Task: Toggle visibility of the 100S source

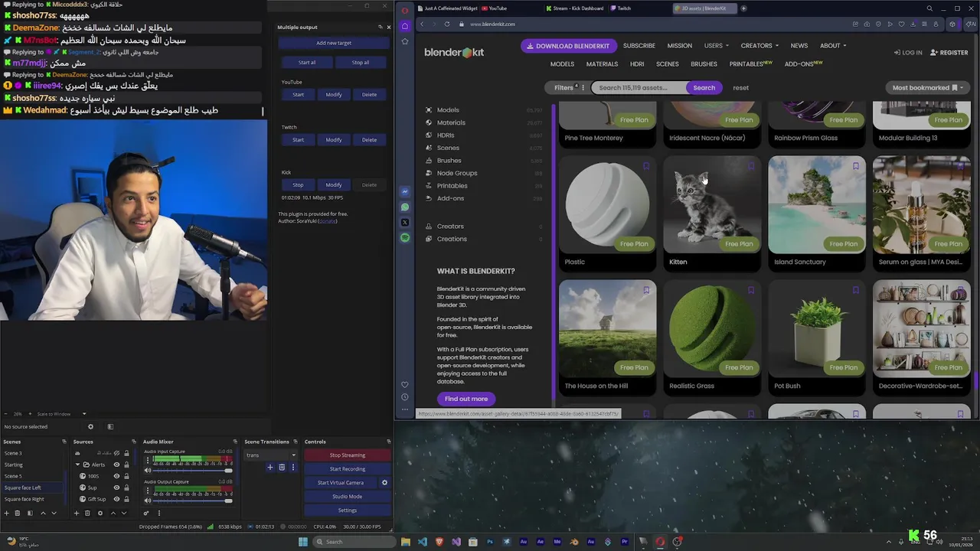Action: pyautogui.click(x=116, y=476)
